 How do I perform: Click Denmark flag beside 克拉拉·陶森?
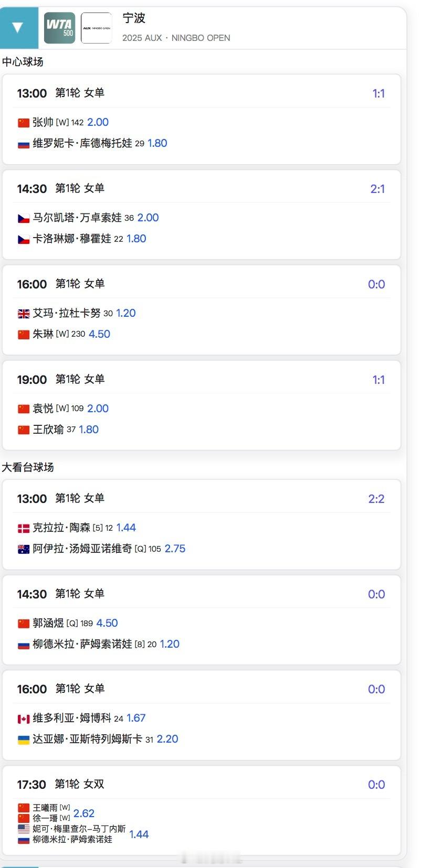pos(24,528)
